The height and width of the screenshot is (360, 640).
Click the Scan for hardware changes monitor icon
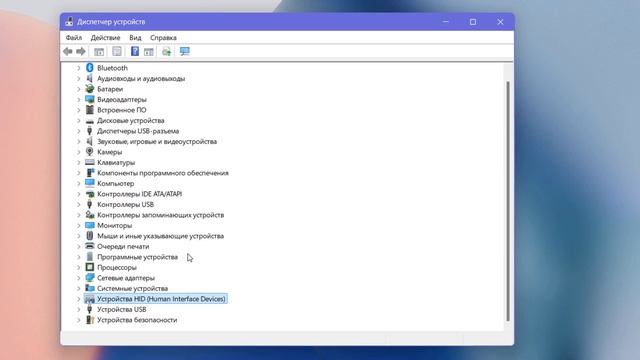184,51
